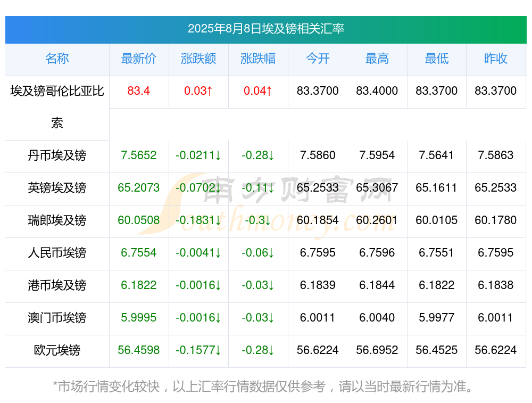
Task: Select the 昨收 column header
Action: [496, 59]
